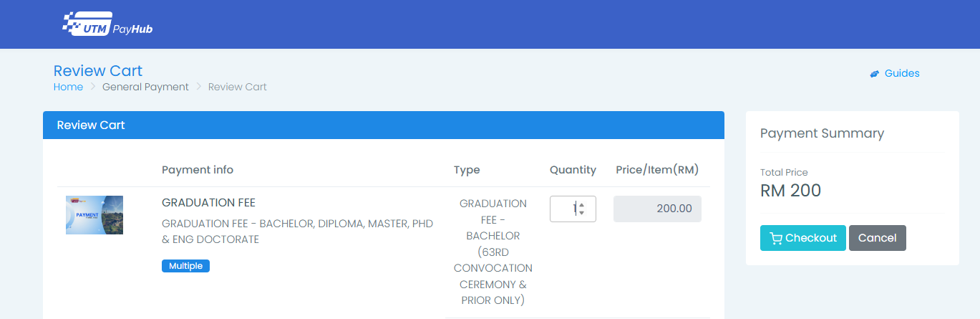Click the handshake icon beside Guides
Screen dimensions: 980x319
pyautogui.click(x=874, y=74)
